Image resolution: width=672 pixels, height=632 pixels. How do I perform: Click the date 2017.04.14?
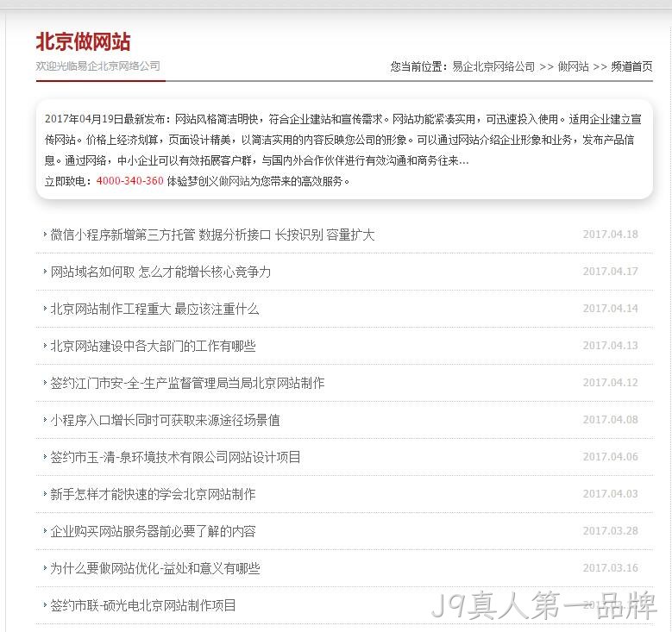pyautogui.click(x=610, y=309)
